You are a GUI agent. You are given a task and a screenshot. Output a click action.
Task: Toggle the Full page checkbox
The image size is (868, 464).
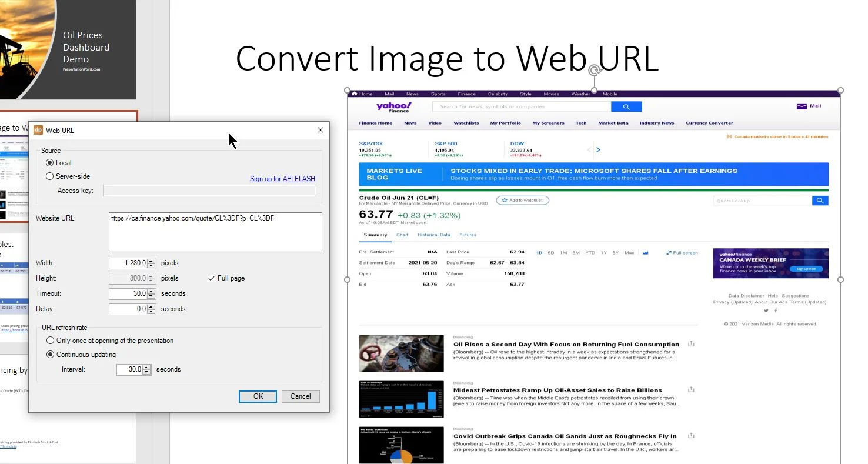click(x=212, y=278)
